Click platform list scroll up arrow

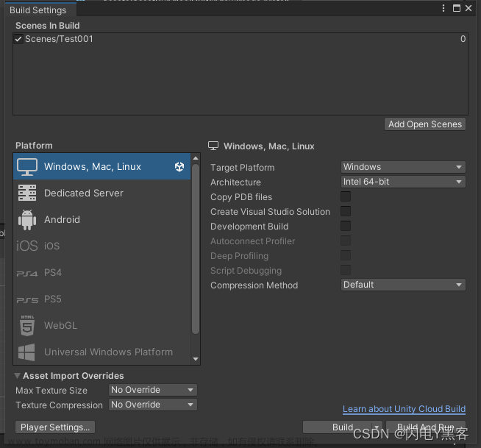click(x=196, y=158)
